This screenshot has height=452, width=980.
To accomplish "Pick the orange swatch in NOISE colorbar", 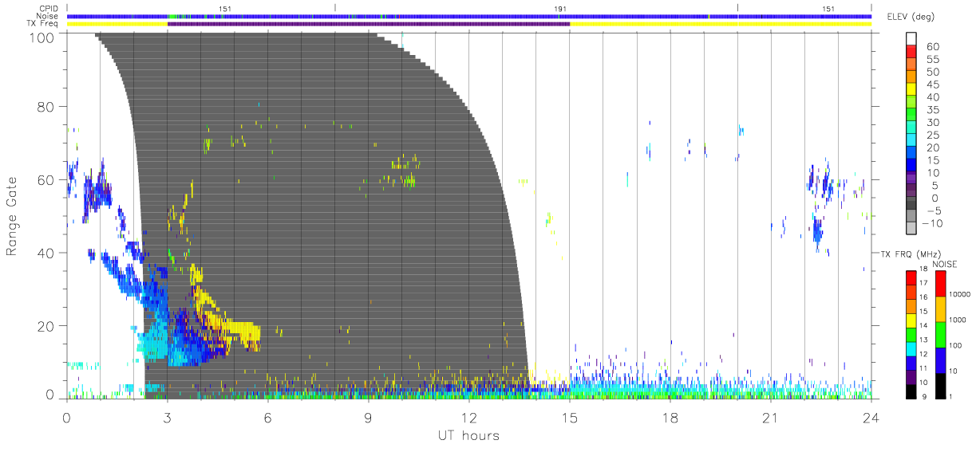I will tap(941, 308).
